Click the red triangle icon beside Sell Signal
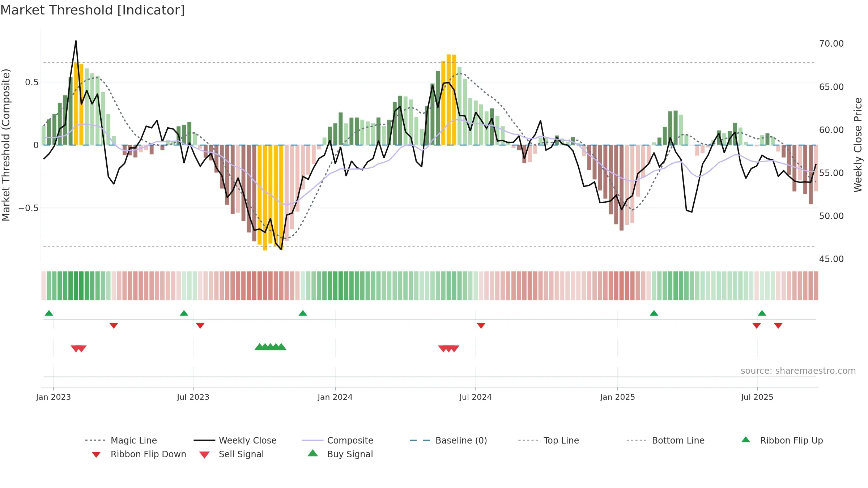 click(x=205, y=455)
